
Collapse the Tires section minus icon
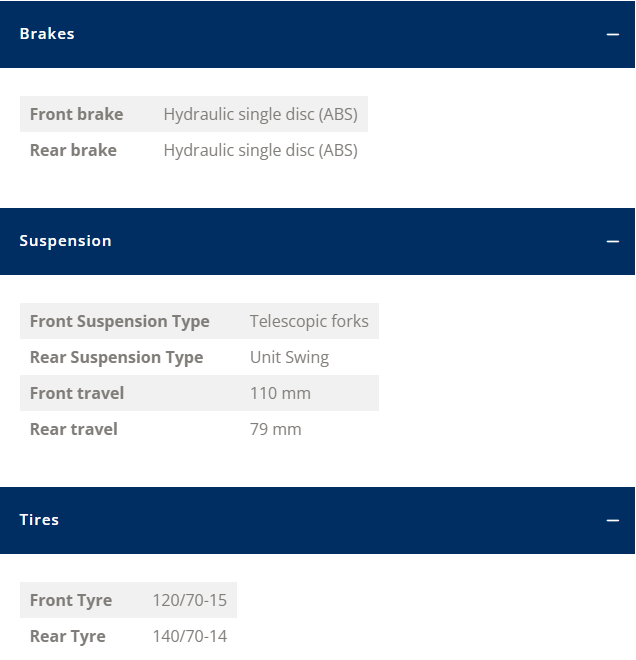tap(612, 520)
